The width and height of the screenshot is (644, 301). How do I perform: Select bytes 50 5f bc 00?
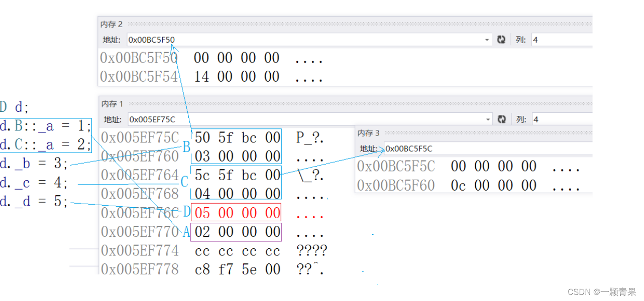click(x=238, y=137)
